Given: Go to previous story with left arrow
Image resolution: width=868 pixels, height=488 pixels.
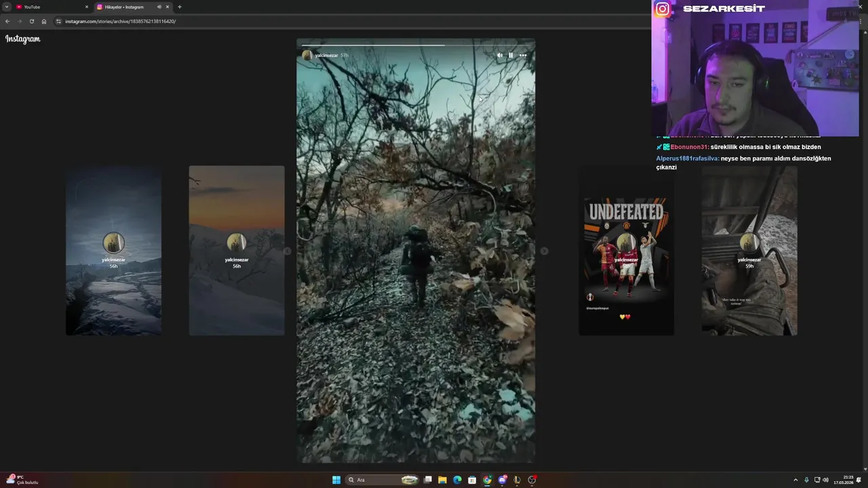Looking at the screenshot, I should tap(288, 251).
